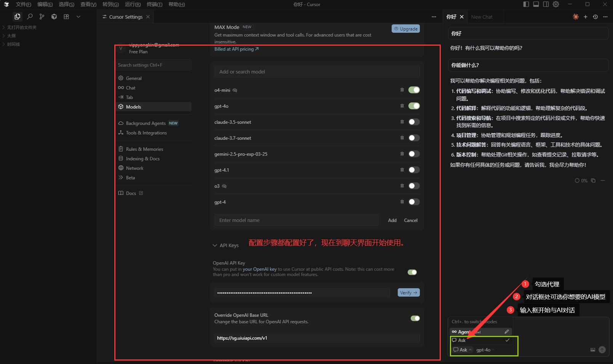Send message arrow button in chat input

602,350
